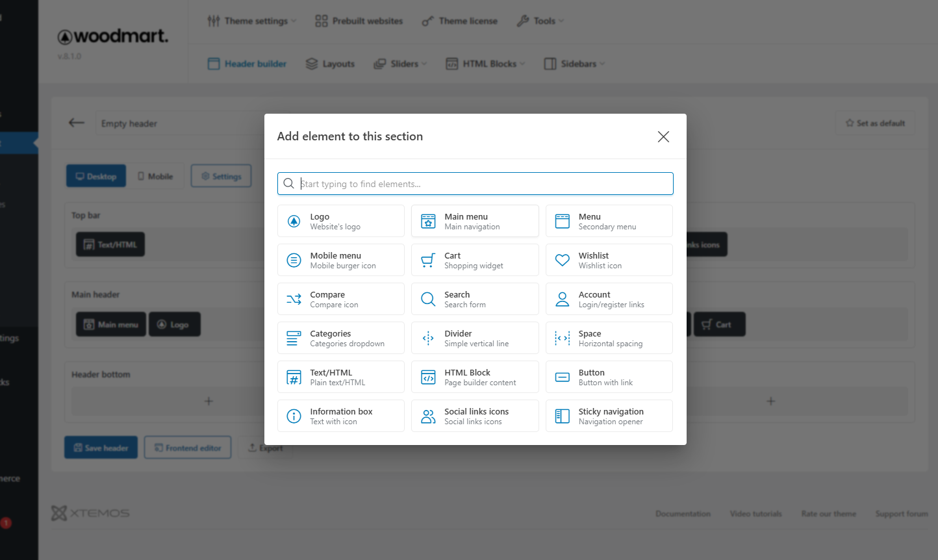Click the Logo element icon

(x=294, y=222)
